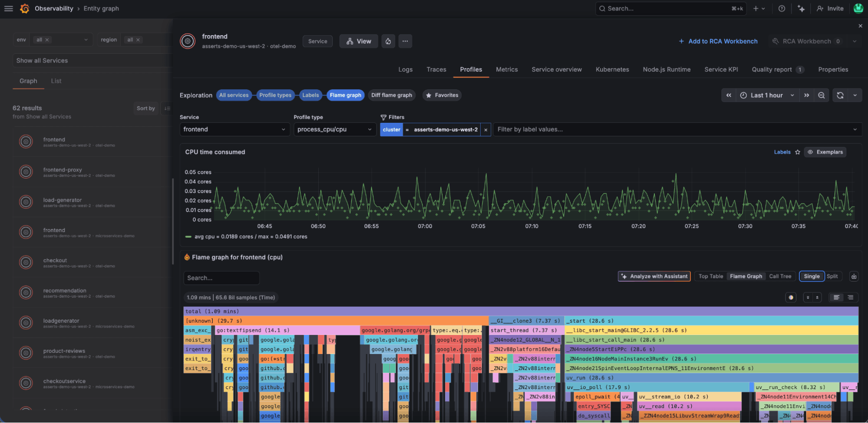Select the Top Table view
Viewport: 868px width, 423px height.
pos(711,276)
